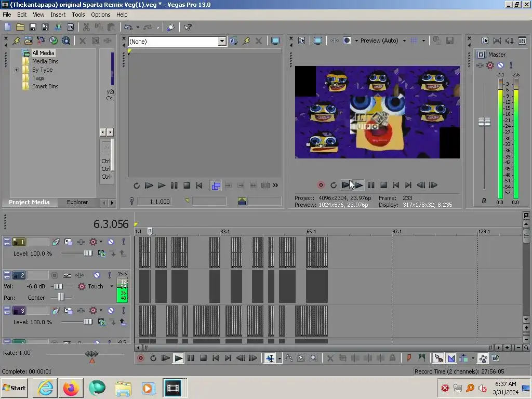Mute video track 3

click(x=111, y=311)
